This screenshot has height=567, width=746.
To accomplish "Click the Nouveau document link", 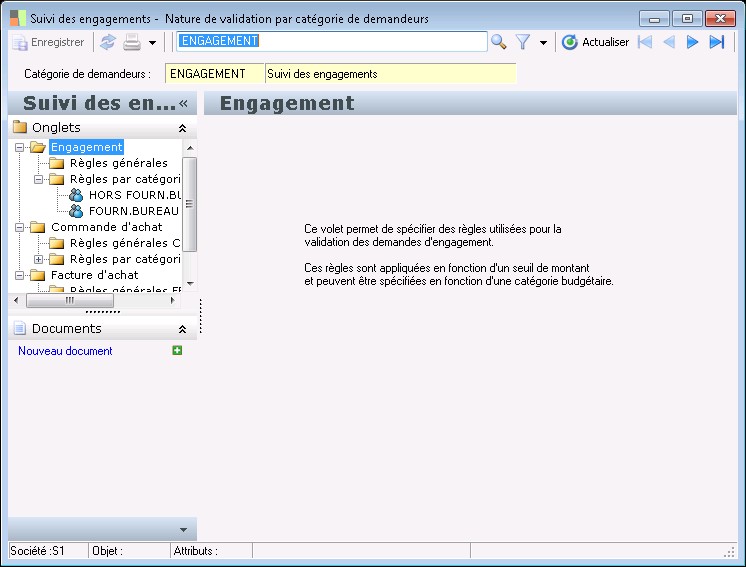I will [65, 351].
